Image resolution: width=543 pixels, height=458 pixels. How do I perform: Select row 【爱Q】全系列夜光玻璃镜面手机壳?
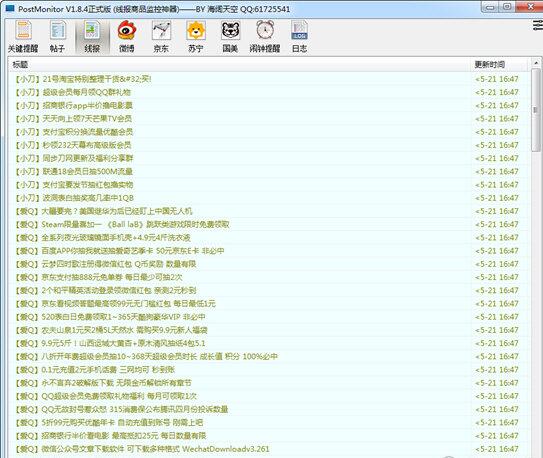(269, 237)
